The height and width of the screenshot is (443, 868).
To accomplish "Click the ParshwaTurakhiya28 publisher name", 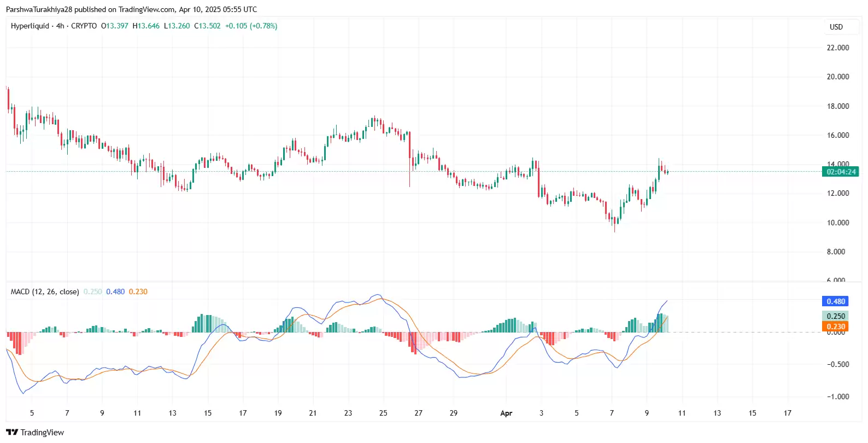I will click(39, 9).
